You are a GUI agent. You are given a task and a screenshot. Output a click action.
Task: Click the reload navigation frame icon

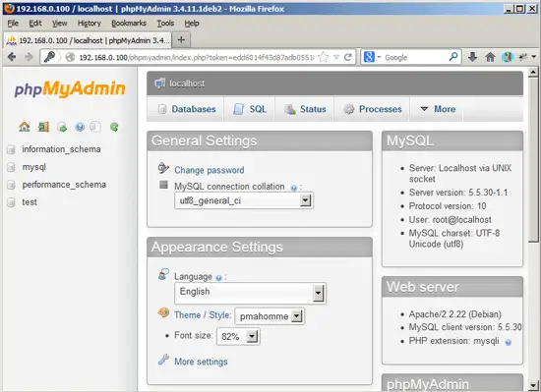pyautogui.click(x=114, y=127)
